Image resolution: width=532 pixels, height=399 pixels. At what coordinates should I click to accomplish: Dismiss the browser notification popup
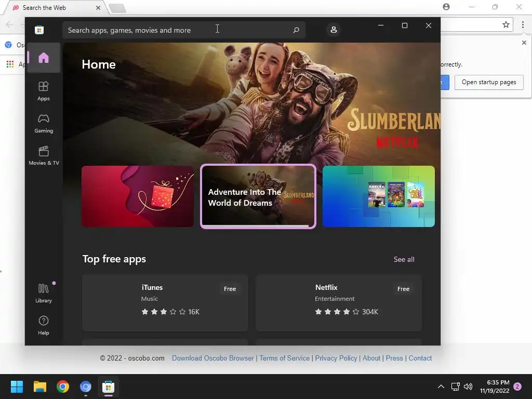coord(524,43)
